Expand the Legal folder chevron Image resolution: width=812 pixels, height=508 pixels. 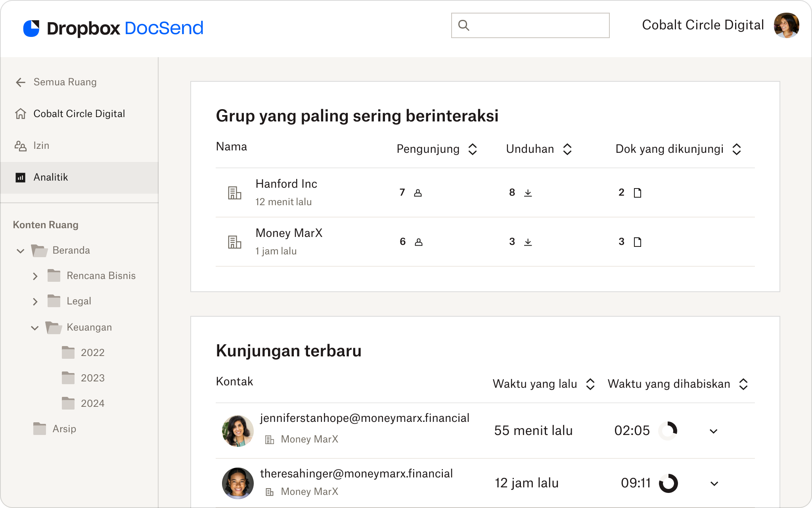point(35,302)
